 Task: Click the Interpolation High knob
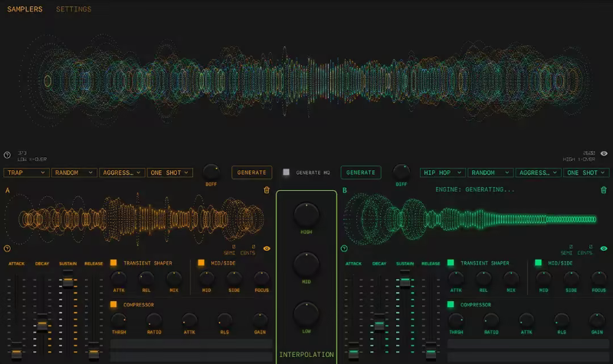click(306, 215)
